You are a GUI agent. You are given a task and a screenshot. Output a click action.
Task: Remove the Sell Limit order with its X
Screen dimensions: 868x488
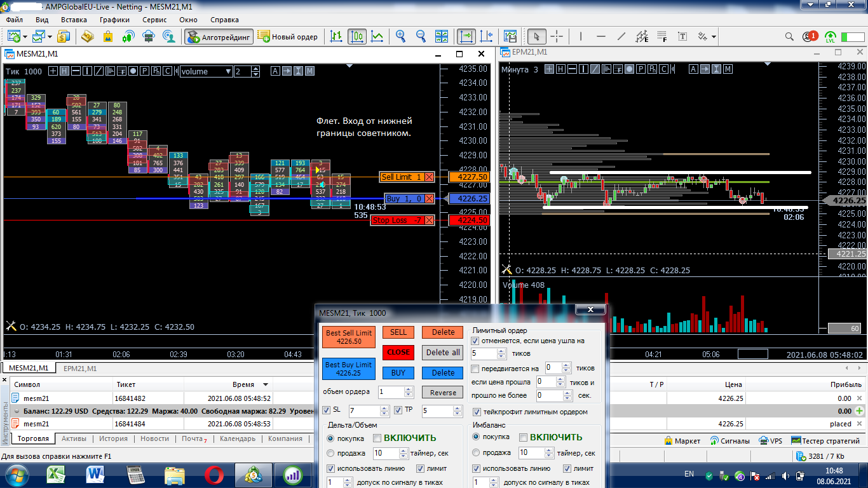430,177
